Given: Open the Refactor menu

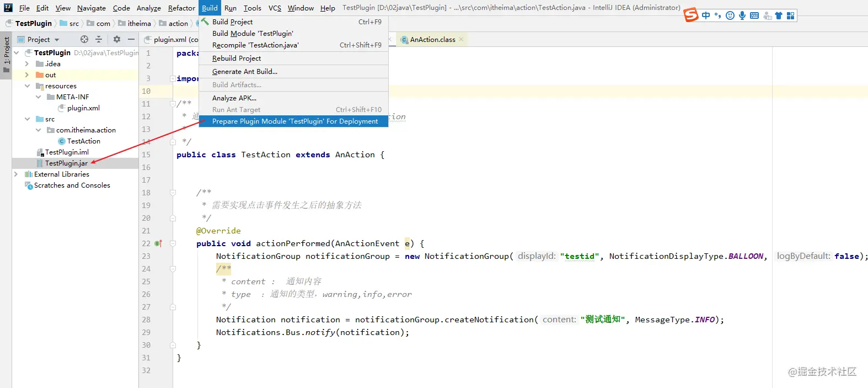Looking at the screenshot, I should [181, 8].
